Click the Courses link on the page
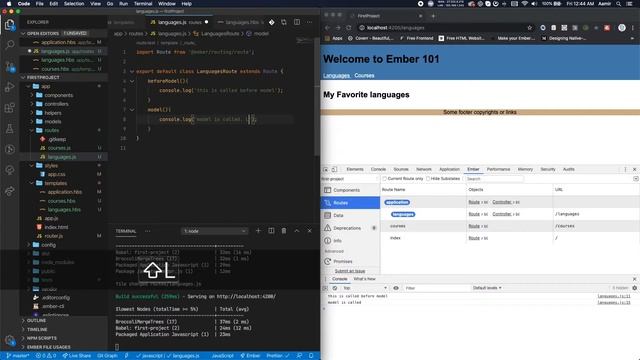640x360 pixels. click(x=364, y=76)
